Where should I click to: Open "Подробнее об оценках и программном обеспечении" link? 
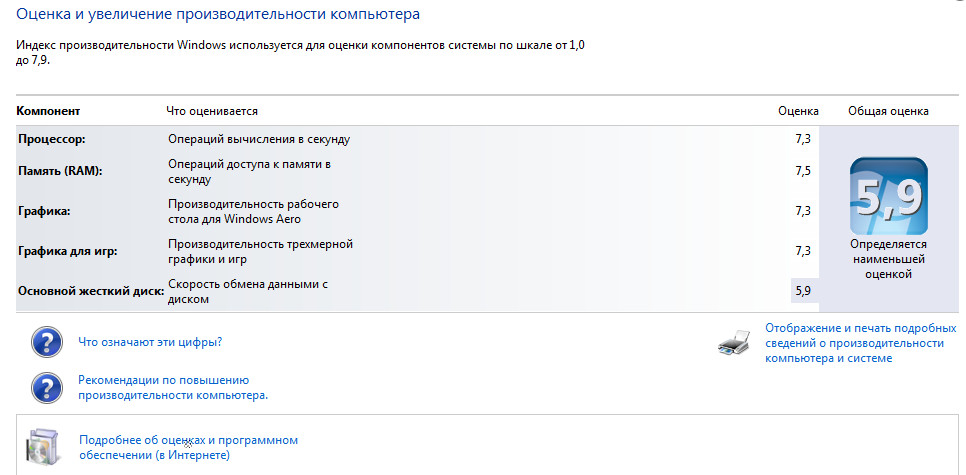(188, 447)
